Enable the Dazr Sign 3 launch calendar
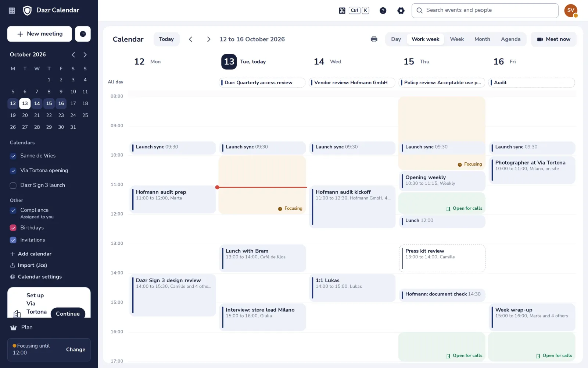Image resolution: width=588 pixels, height=368 pixels. coord(13,185)
